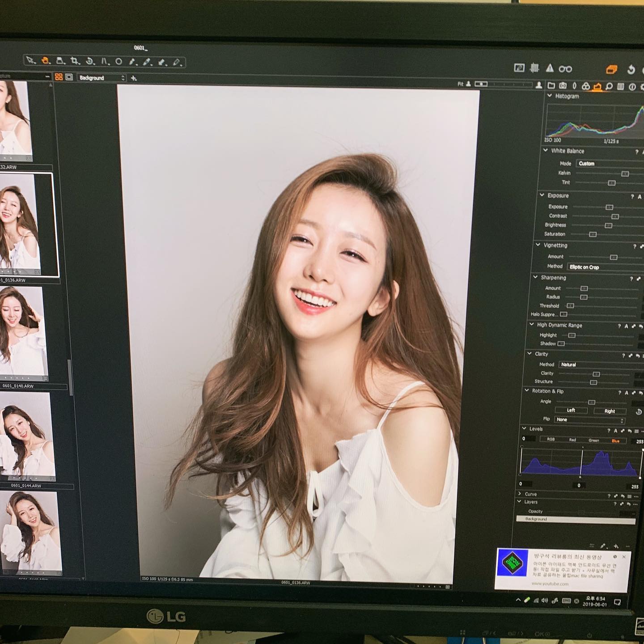Image resolution: width=644 pixels, height=644 pixels.
Task: Click the Levels auto-adjust A icon
Action: pyautogui.click(x=615, y=431)
